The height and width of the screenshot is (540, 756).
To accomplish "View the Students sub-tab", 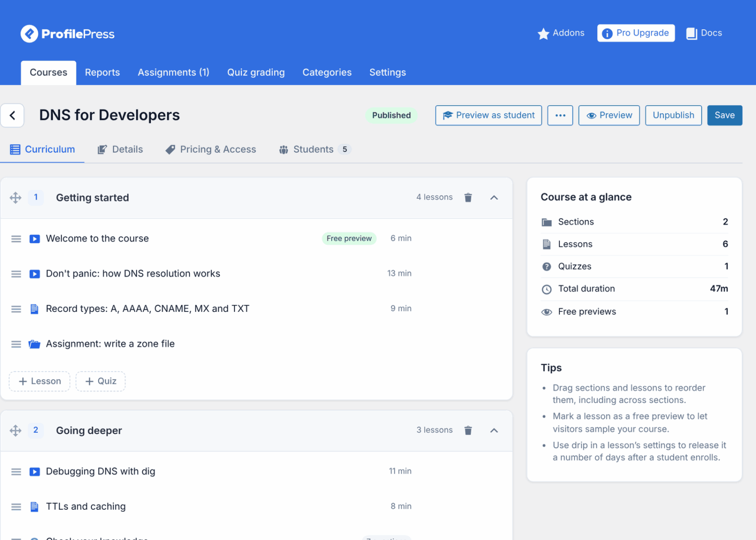I will click(x=314, y=150).
